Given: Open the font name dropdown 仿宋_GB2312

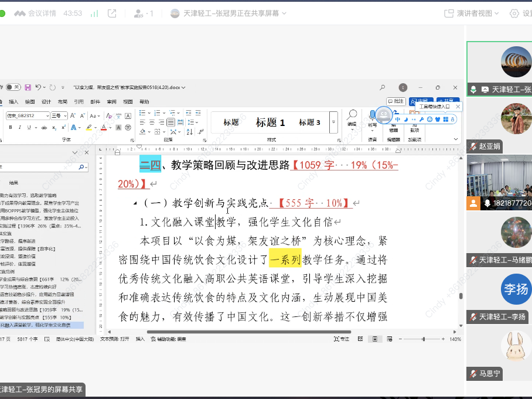Looking at the screenshot, I should pyautogui.click(x=27, y=115).
